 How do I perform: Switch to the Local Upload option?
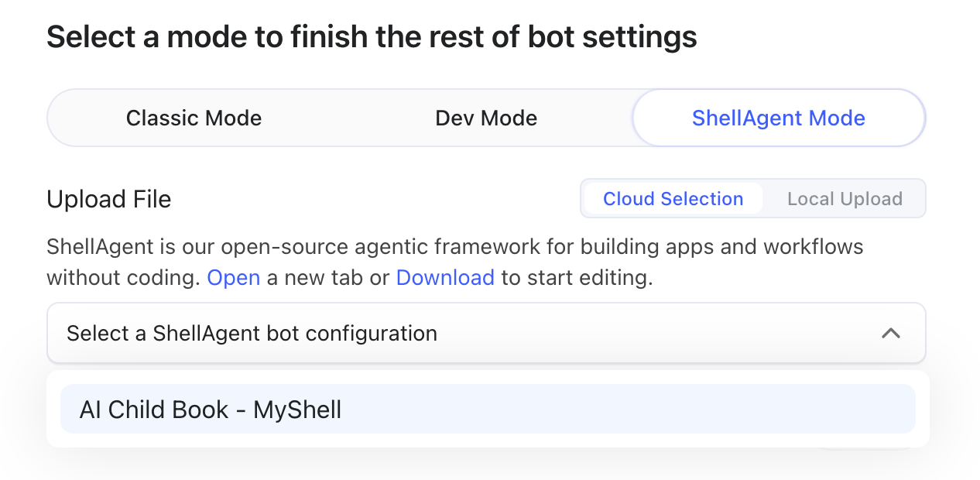coord(845,199)
